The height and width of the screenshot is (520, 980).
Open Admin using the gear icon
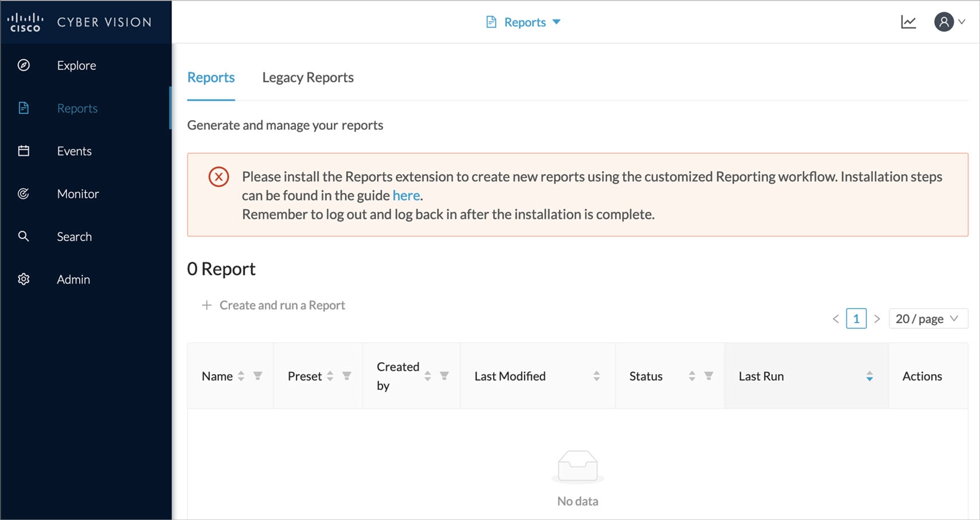(24, 279)
